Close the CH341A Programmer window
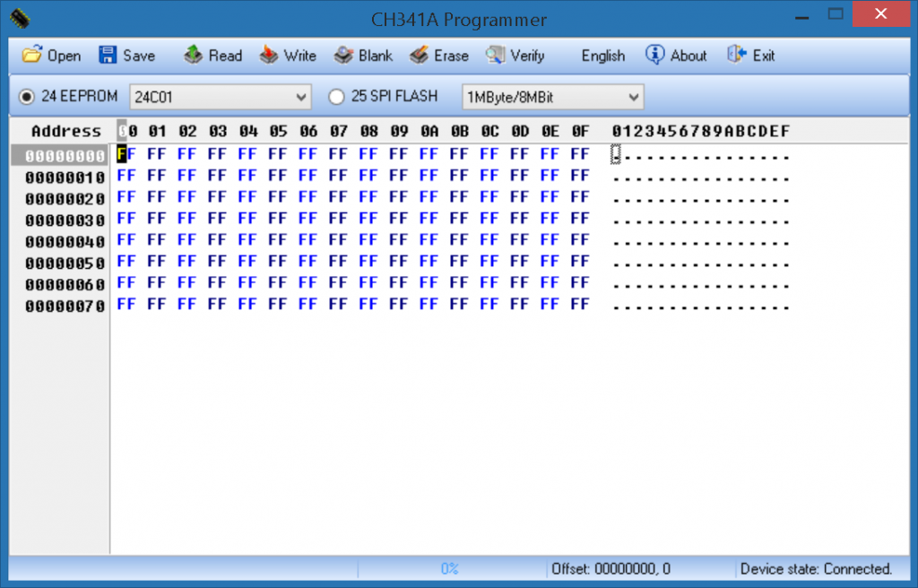This screenshot has height=588, width=918. pyautogui.click(x=880, y=14)
